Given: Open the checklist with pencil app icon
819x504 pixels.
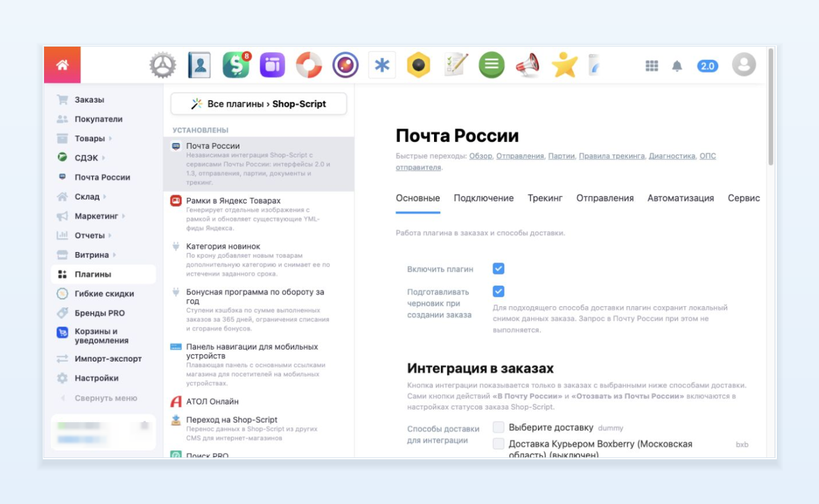Looking at the screenshot, I should coord(455,65).
